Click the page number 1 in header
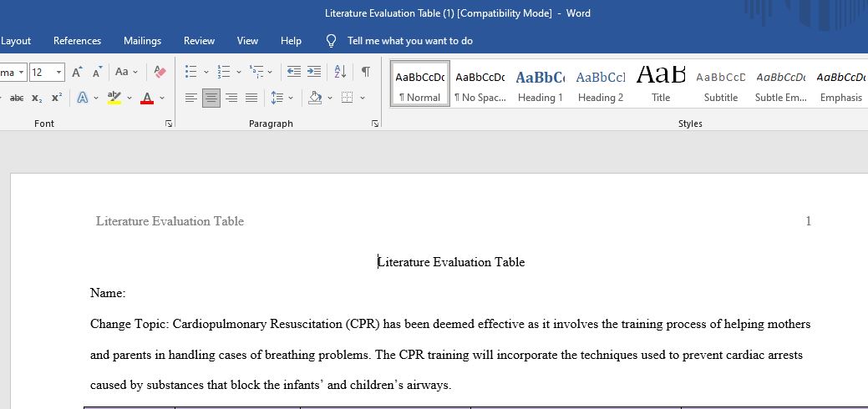868x409 pixels. point(808,221)
